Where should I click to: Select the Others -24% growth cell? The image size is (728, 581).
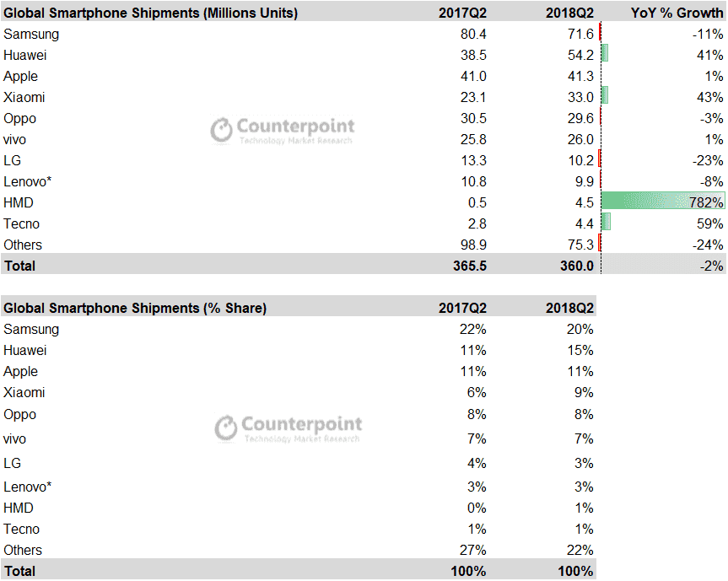tap(662, 245)
